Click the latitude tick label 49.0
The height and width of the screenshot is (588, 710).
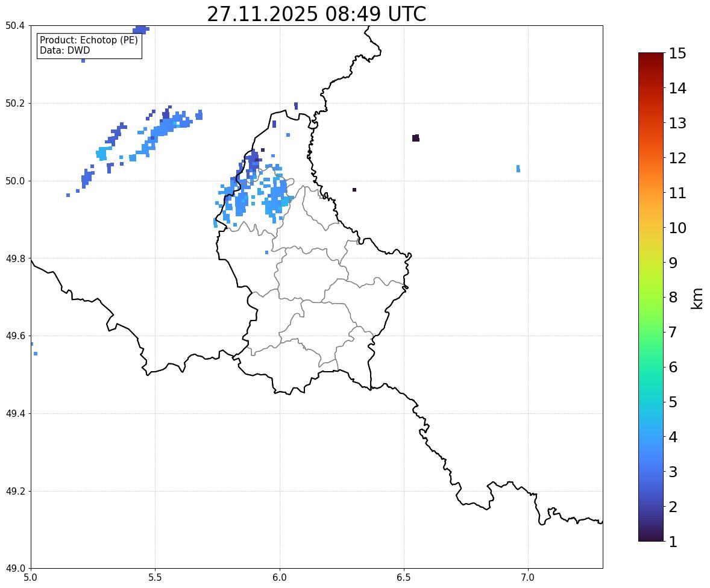click(14, 569)
